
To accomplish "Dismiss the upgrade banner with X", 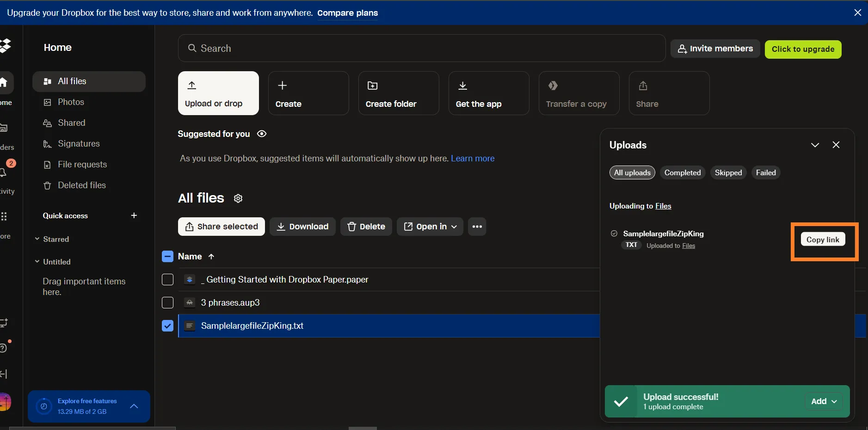I will coord(858,12).
